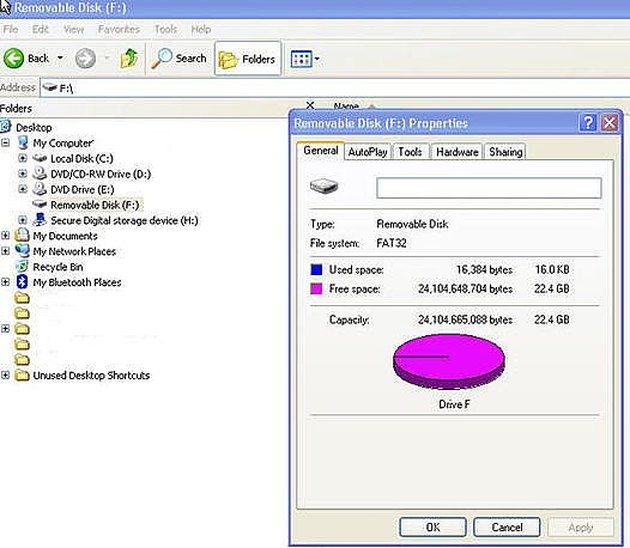
Task: Click the My Network Places icon
Action: click(22, 251)
